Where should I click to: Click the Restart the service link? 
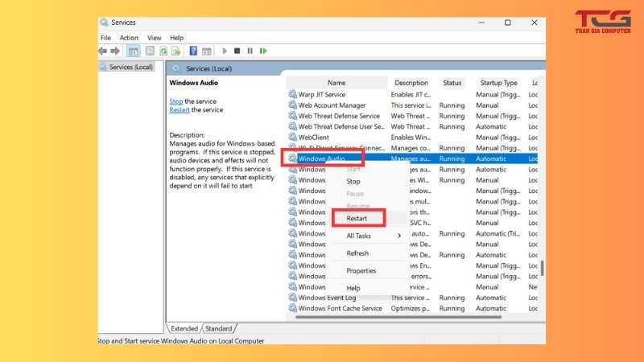pyautogui.click(x=180, y=110)
